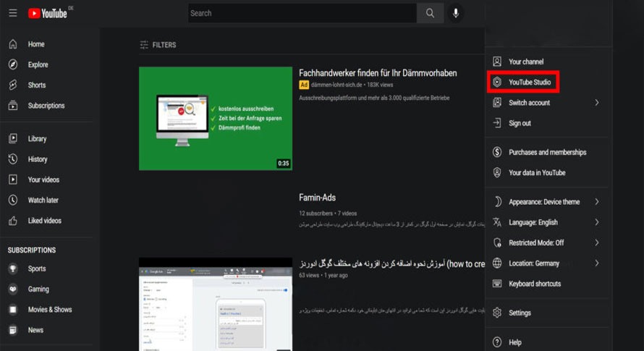Open Explore from the sidebar
The width and height of the screenshot is (644, 351).
coord(38,64)
